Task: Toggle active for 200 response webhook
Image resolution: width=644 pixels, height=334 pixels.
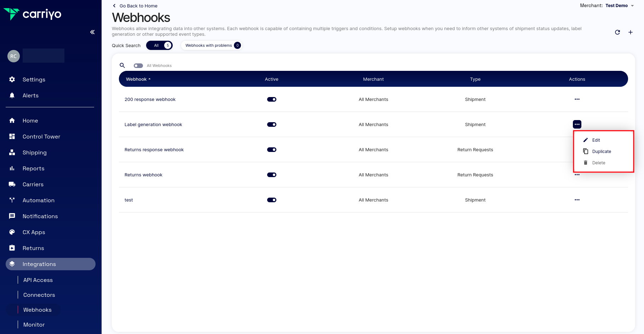Action: tap(272, 99)
